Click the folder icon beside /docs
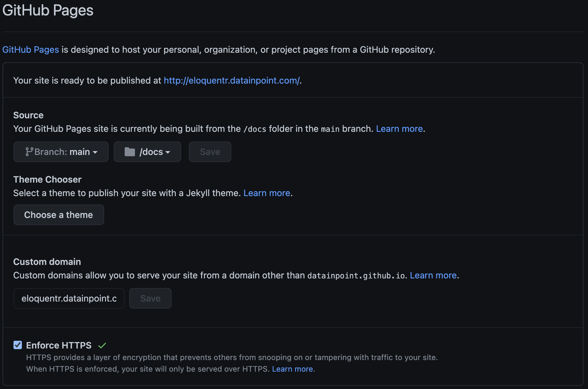Screen dimensions: 588x389 click(x=130, y=152)
